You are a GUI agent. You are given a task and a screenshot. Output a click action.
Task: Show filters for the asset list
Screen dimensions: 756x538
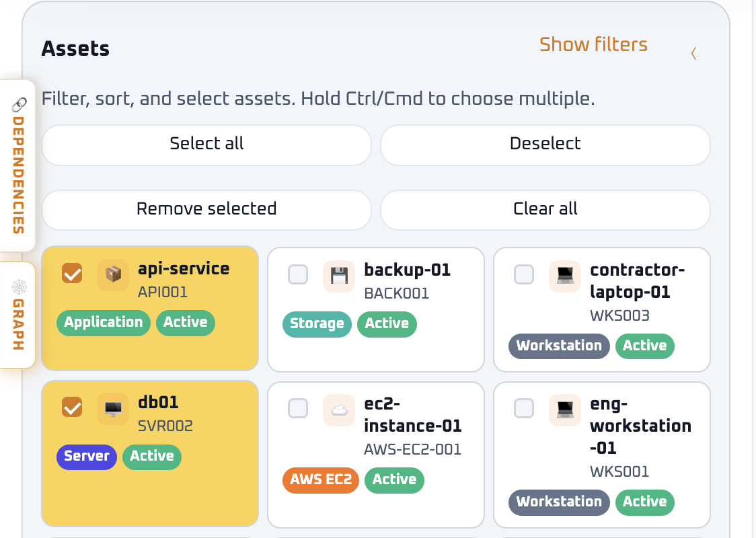(x=593, y=44)
